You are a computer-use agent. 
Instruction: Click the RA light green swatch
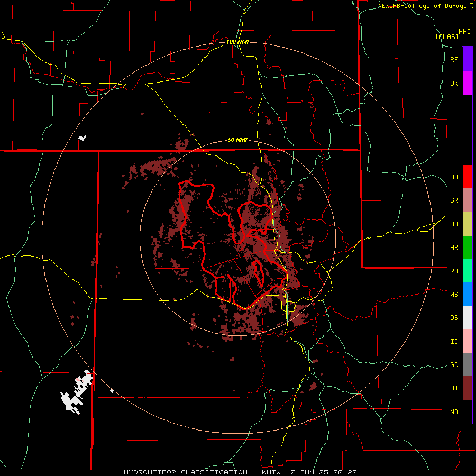[467, 271]
